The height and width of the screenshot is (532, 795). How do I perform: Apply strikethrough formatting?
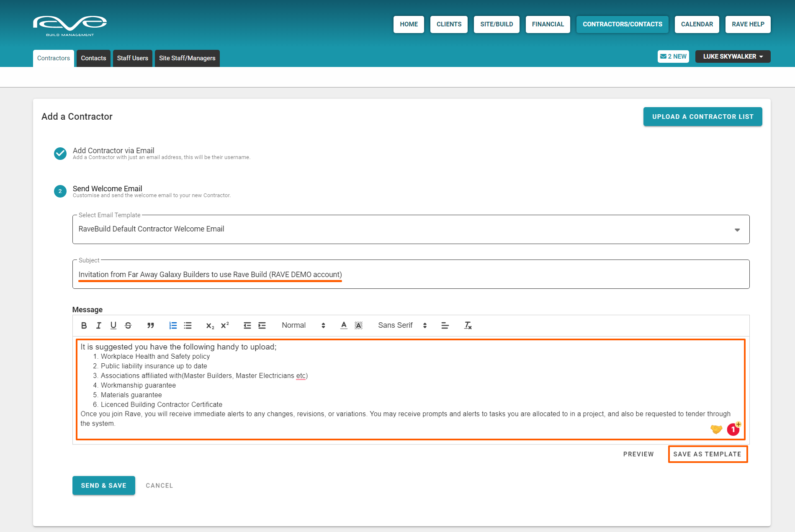coord(128,326)
